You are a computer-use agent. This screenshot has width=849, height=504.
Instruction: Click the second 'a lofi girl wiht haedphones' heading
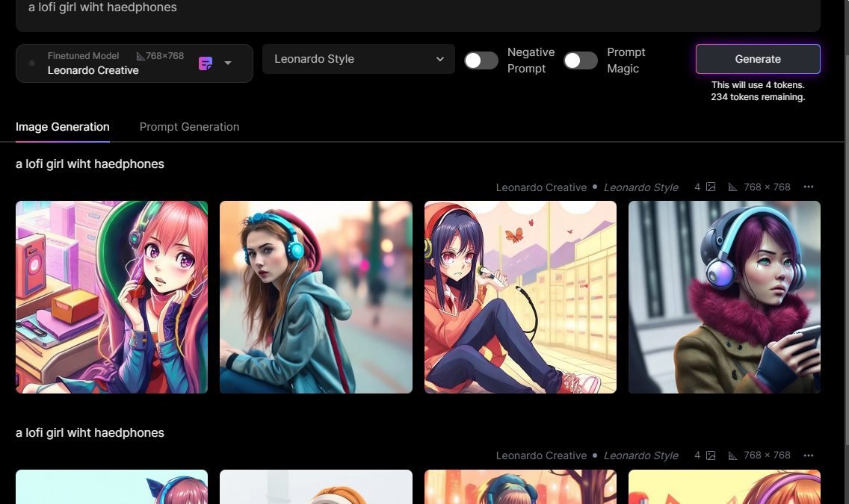90,432
